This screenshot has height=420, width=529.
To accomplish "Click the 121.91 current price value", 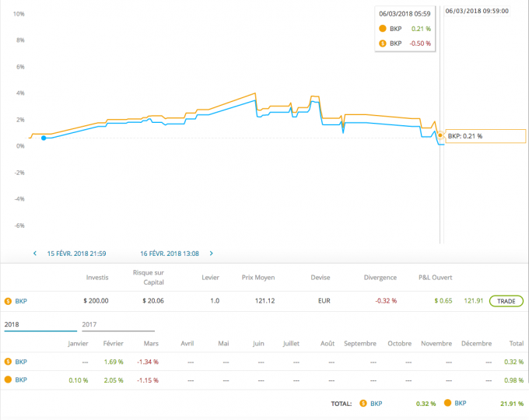I will 474,301.
